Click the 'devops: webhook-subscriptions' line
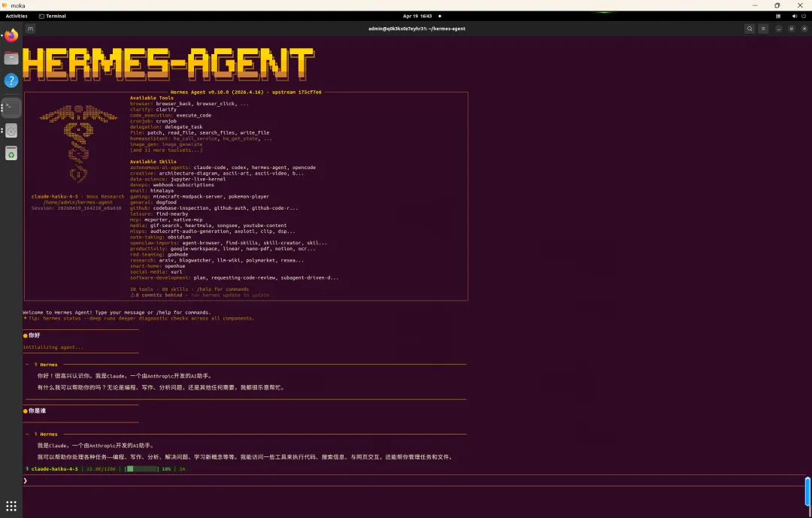This screenshot has width=812, height=518. 172,185
